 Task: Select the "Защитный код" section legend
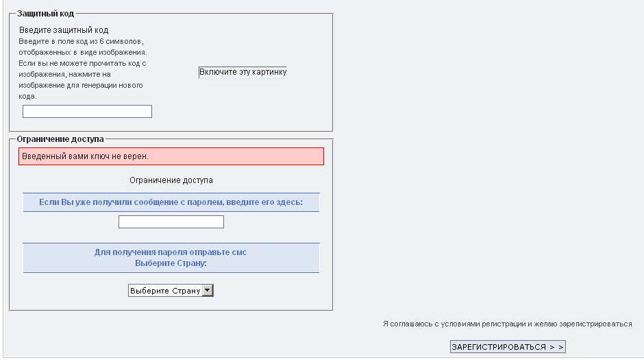[45, 14]
